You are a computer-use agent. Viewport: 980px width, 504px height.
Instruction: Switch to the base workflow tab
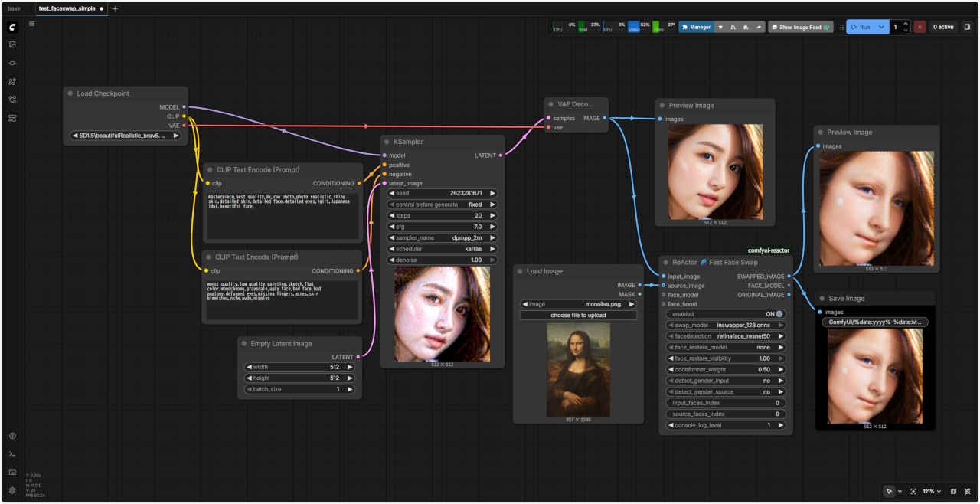pos(14,8)
